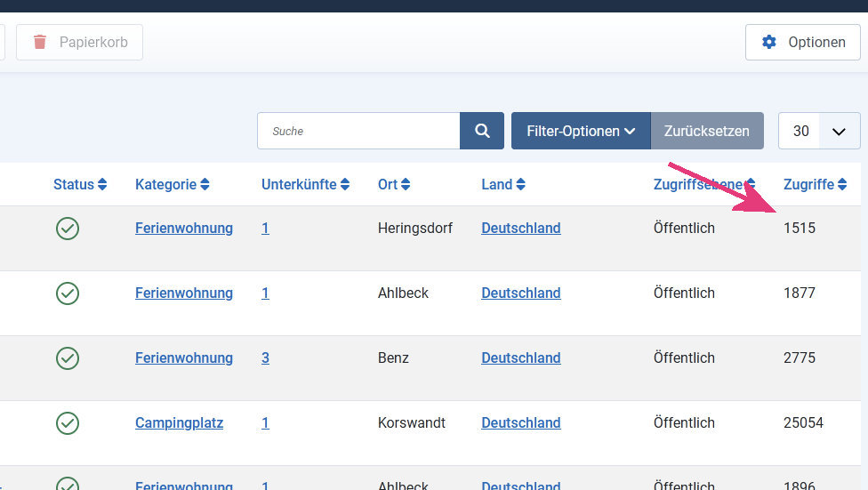Toggle published status for Heringsdorf row

pyautogui.click(x=68, y=229)
